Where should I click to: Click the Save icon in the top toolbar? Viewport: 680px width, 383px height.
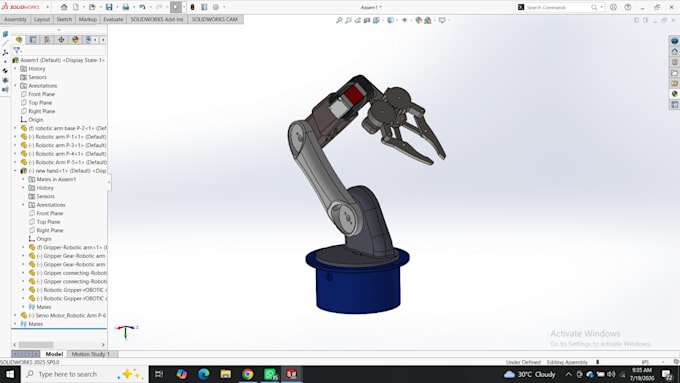click(x=109, y=7)
